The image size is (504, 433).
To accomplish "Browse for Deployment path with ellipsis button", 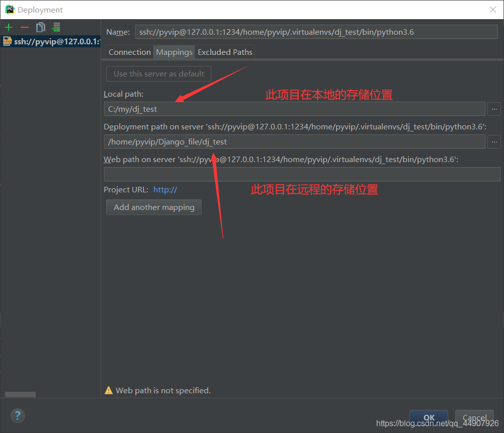I will 494,142.
